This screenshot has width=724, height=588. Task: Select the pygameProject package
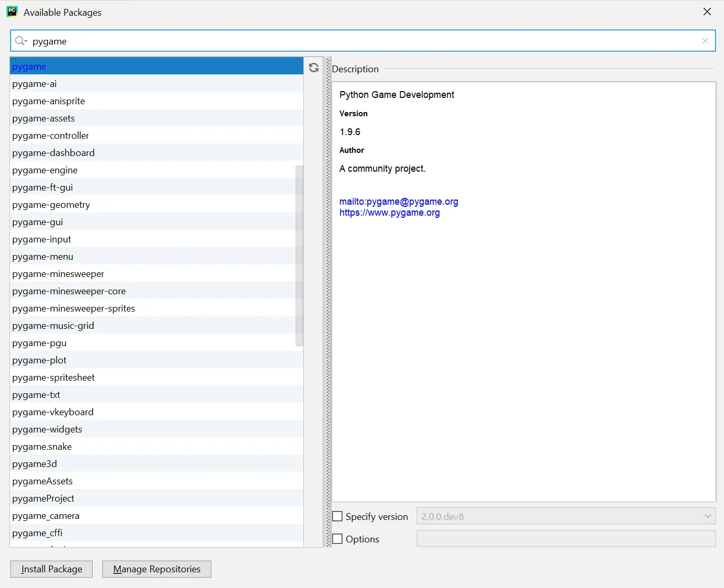pyautogui.click(x=157, y=498)
